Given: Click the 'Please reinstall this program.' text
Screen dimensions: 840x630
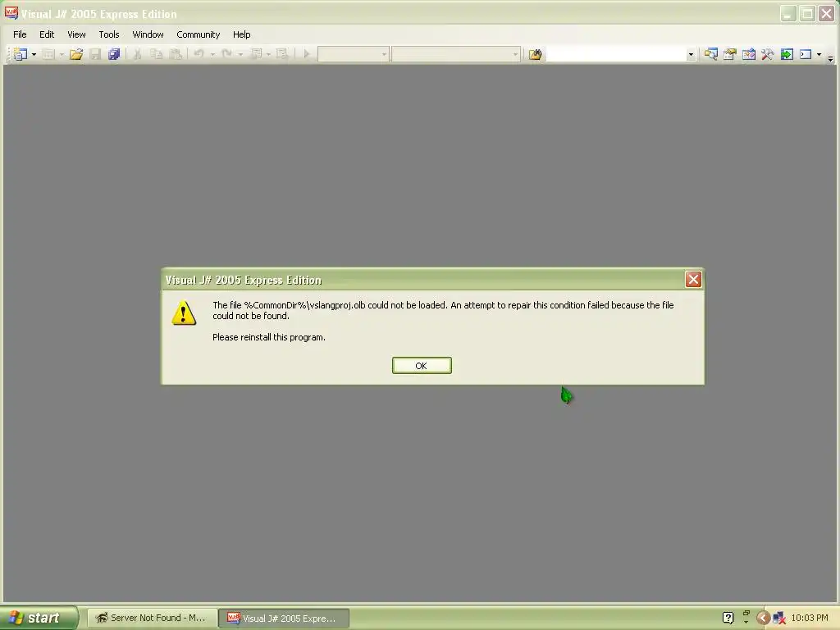Looking at the screenshot, I should pyautogui.click(x=269, y=337).
